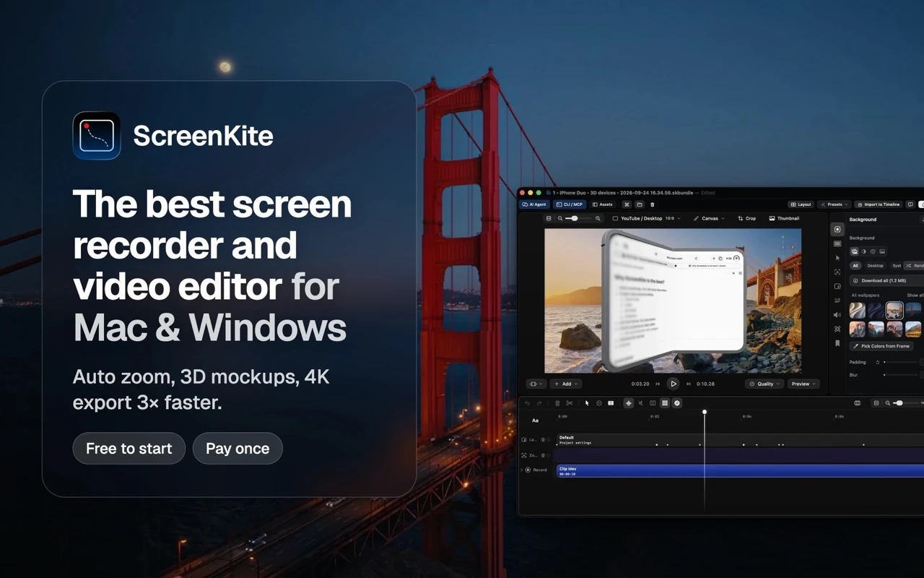Click the trash icon in top toolbar
The height and width of the screenshot is (578, 924).
[x=653, y=204]
